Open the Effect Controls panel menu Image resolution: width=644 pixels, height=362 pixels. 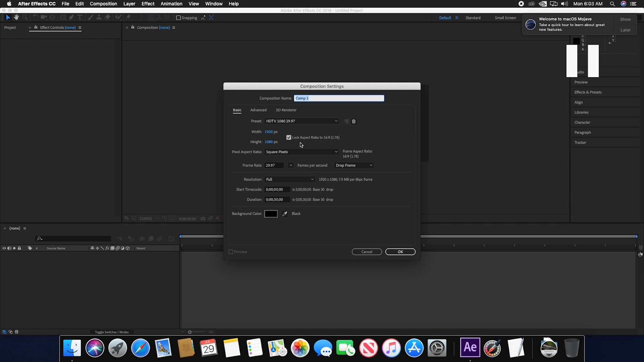[80, 28]
